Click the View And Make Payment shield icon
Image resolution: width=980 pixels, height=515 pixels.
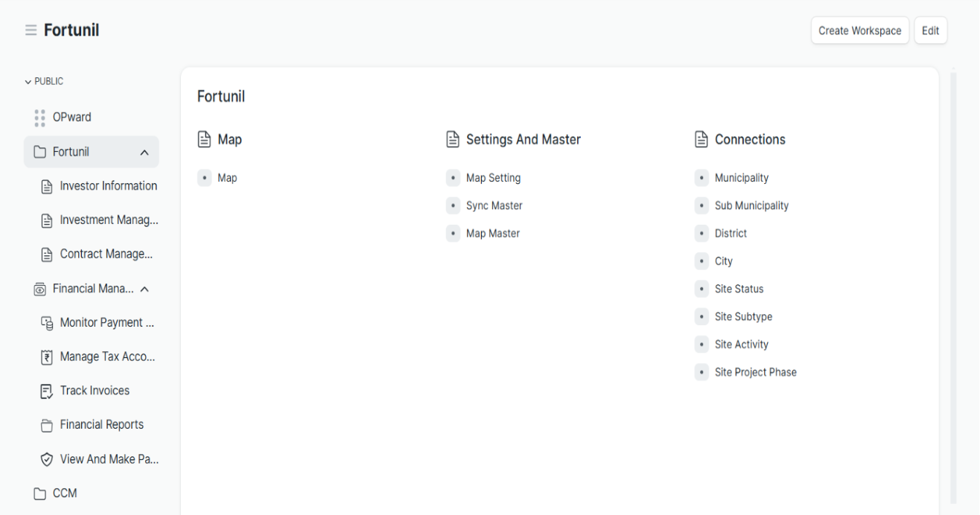click(46, 459)
